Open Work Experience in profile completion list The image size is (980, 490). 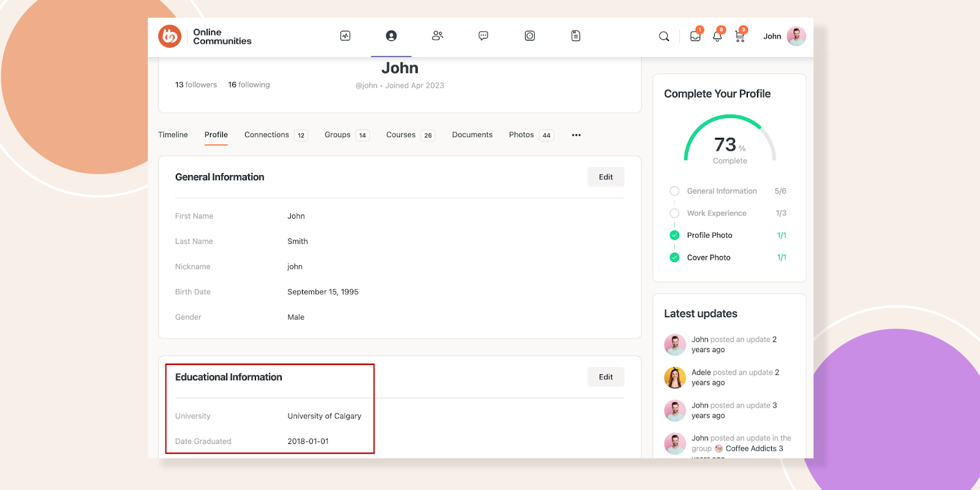click(717, 213)
